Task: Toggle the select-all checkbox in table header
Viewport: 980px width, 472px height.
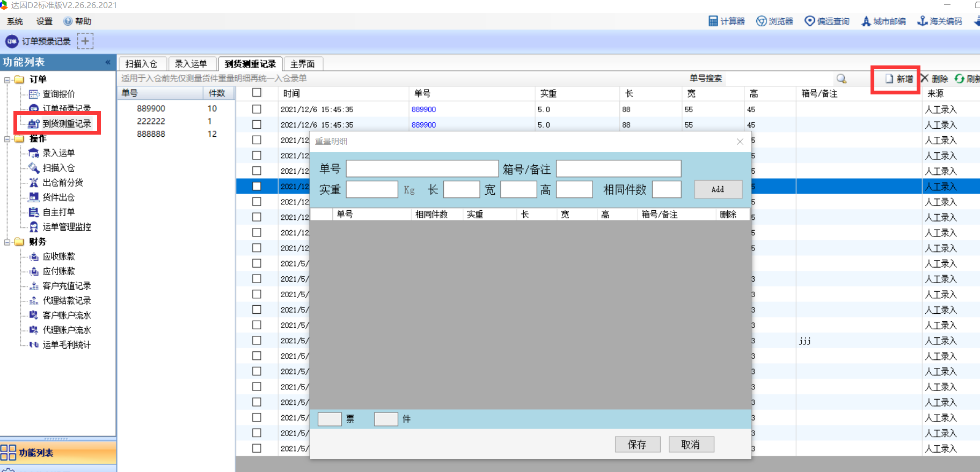Action: (257, 93)
